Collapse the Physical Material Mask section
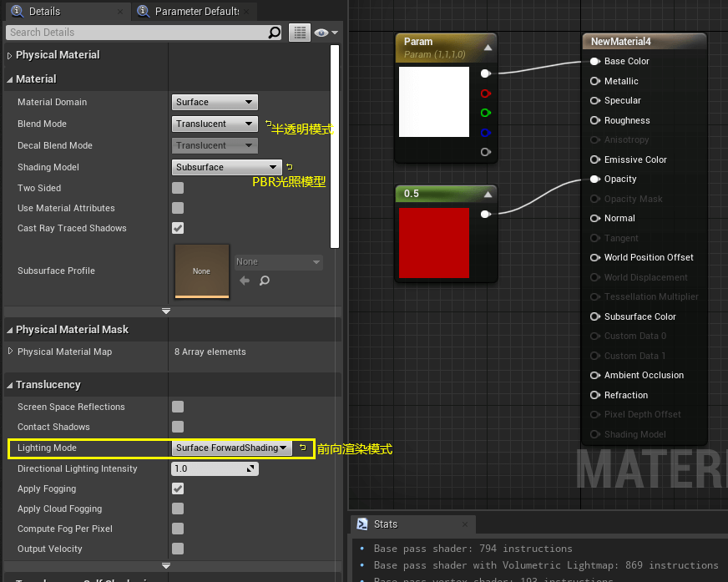The image size is (728, 582). pyautogui.click(x=10, y=330)
